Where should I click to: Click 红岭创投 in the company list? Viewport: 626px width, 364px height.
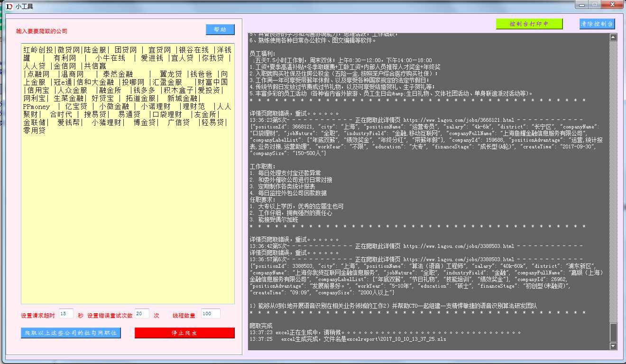38,50
